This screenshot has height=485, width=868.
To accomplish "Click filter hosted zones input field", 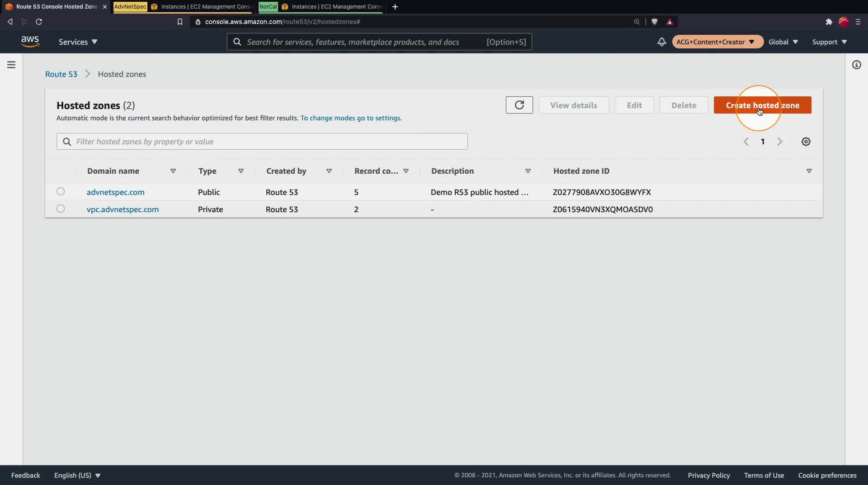I will 262,141.
